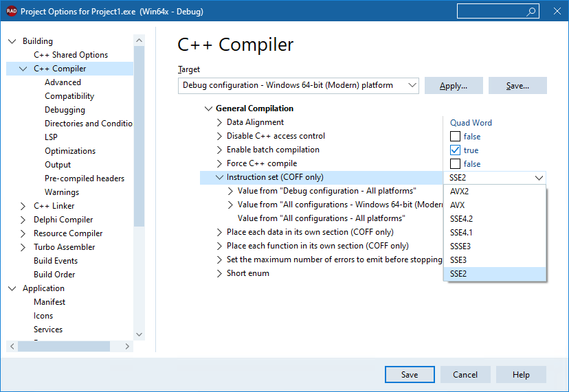
Task: Select C++ Shared Options tree item
Action: 71,55
